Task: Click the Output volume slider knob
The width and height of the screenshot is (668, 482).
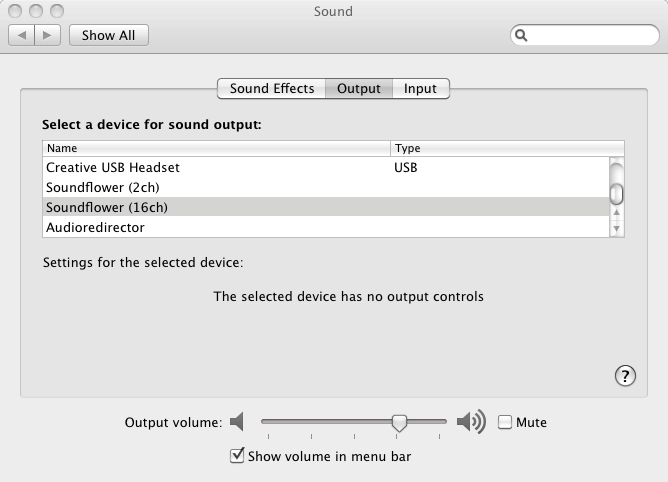Action: (399, 423)
